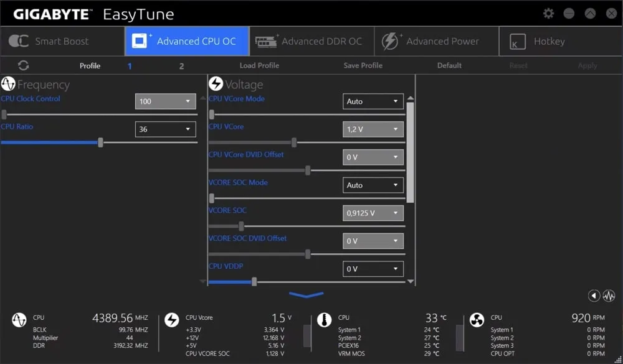Image resolution: width=623 pixels, height=364 pixels.
Task: Click the 4389.56 MHZ CPU reading
Action: click(120, 318)
